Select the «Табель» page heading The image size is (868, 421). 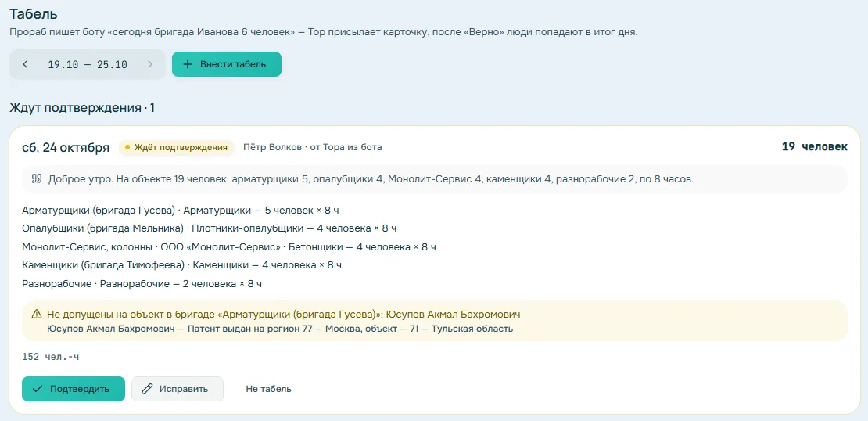33,15
